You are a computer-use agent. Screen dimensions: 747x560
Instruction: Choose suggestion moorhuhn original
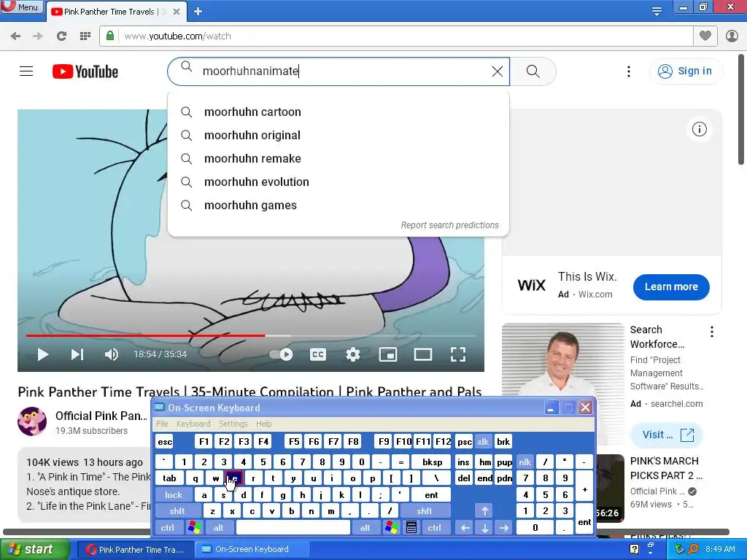coord(338,135)
